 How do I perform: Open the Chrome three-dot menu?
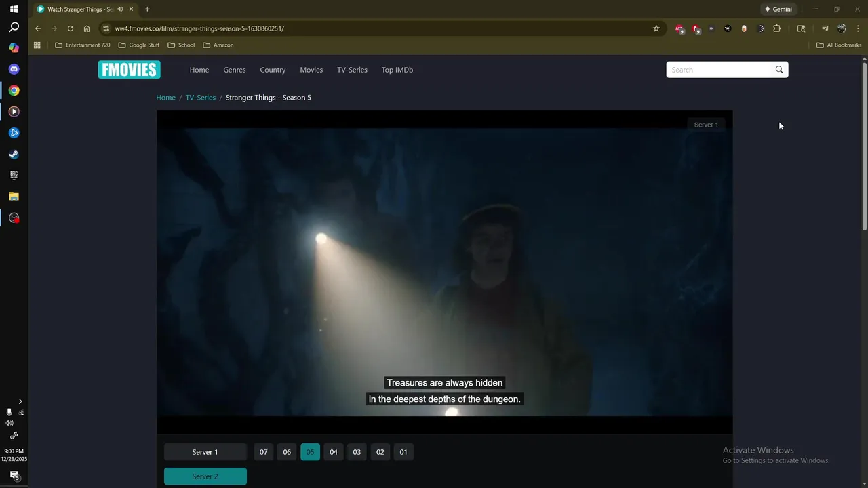(x=858, y=28)
